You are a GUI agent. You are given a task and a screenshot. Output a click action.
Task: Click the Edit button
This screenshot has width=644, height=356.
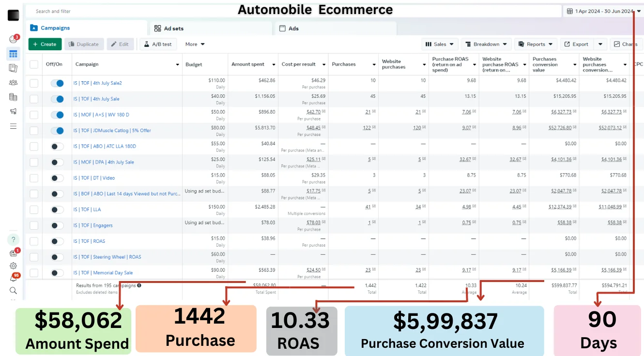click(120, 44)
